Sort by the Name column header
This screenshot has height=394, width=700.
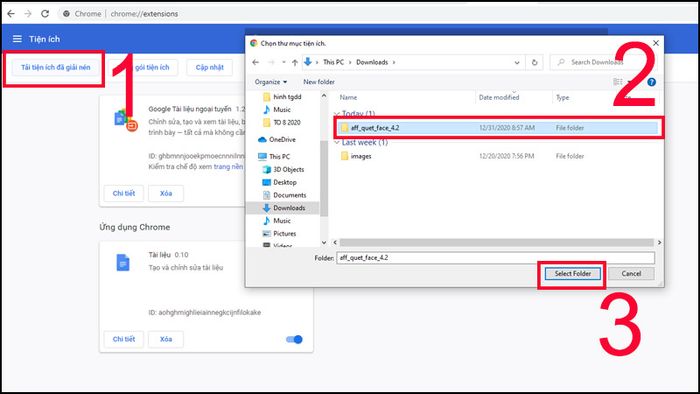[348, 97]
